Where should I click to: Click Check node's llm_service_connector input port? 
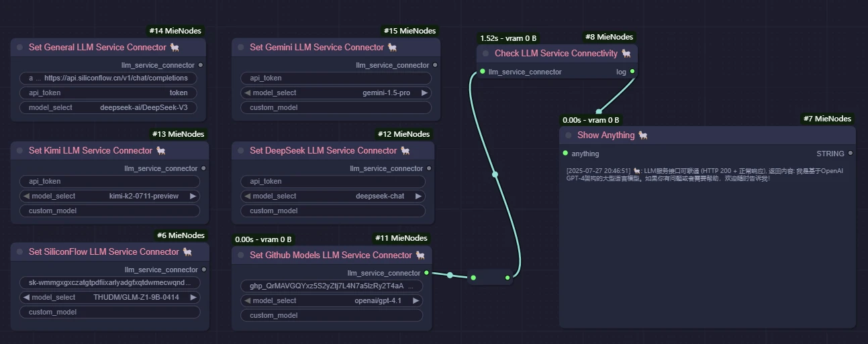click(482, 71)
